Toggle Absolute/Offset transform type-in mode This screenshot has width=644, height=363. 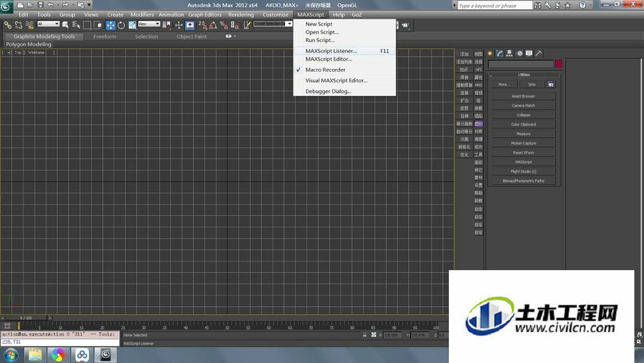pos(374,335)
